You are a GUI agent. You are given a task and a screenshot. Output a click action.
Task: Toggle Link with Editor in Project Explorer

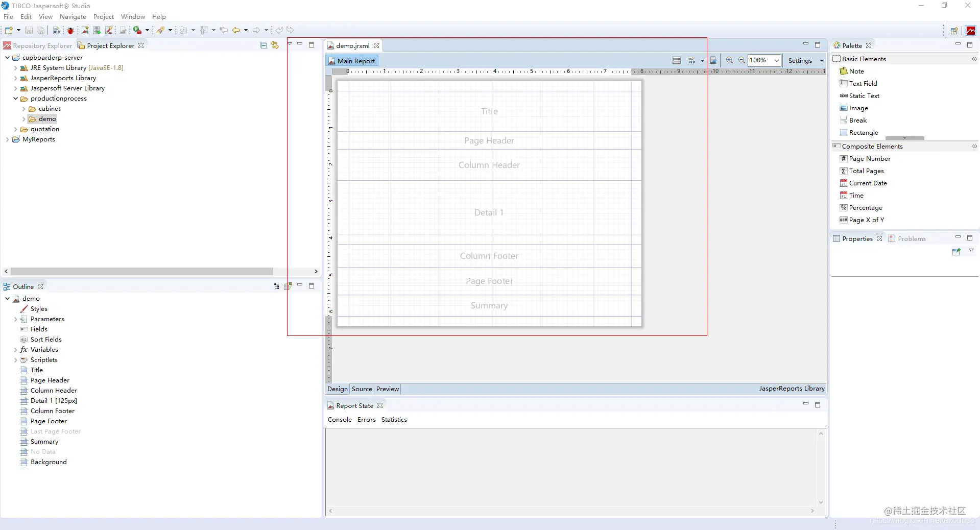[275, 45]
